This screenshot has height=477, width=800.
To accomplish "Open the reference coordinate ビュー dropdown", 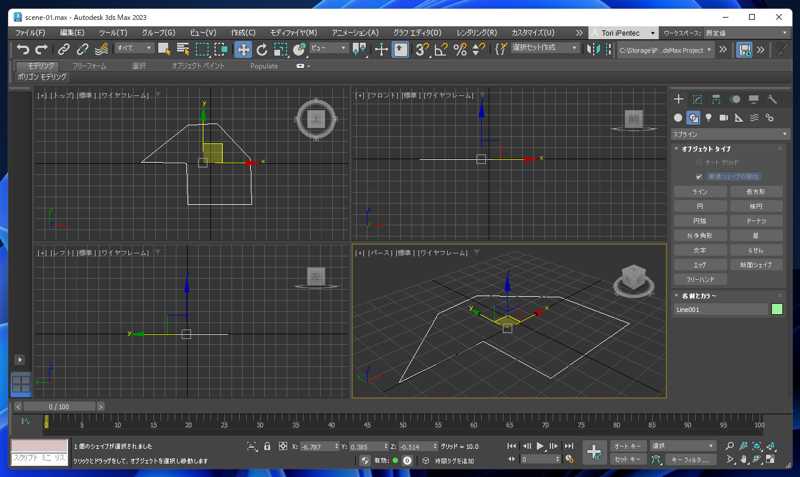I will pos(329,48).
